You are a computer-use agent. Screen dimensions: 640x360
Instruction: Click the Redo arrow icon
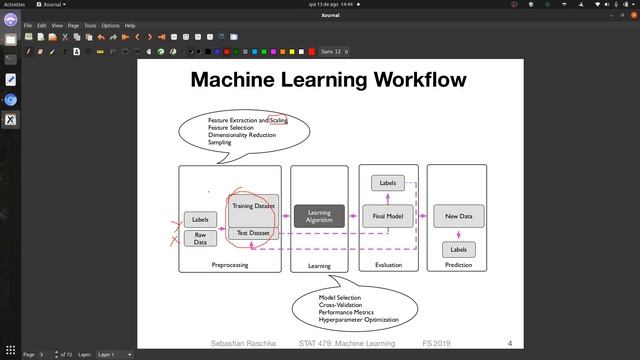[x=113, y=37]
